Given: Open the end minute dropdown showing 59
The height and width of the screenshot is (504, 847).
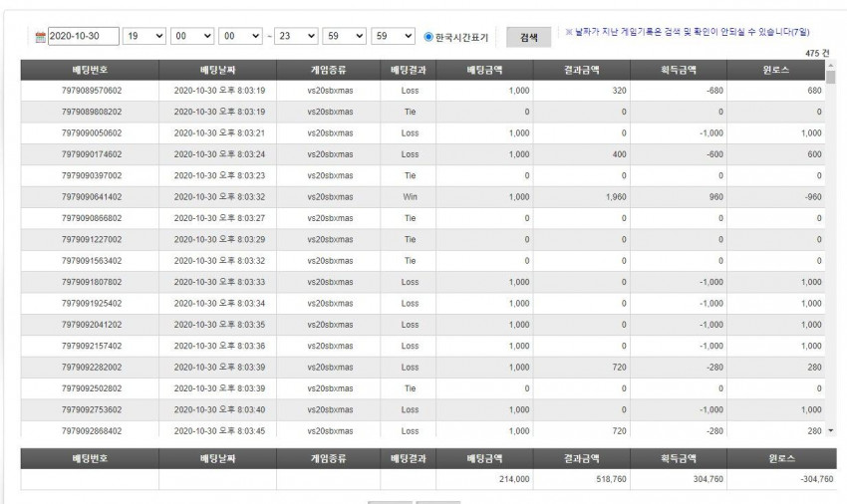Looking at the screenshot, I should pyautogui.click(x=344, y=36).
